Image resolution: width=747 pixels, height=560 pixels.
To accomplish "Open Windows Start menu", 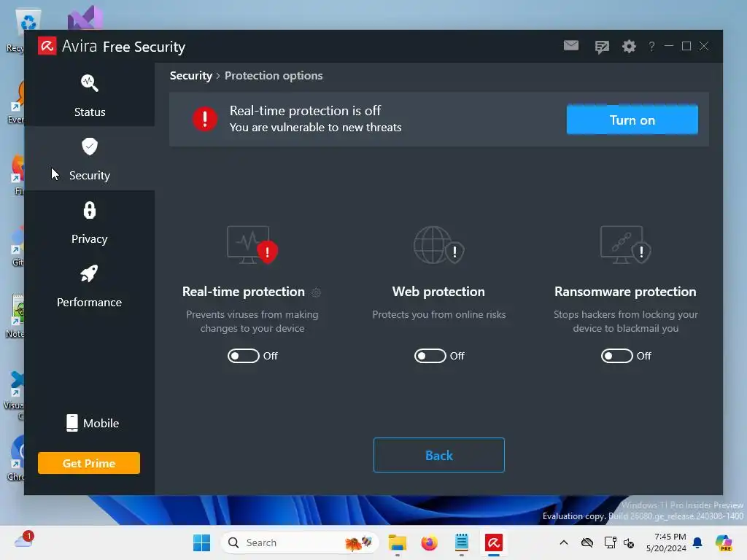I will click(201, 542).
